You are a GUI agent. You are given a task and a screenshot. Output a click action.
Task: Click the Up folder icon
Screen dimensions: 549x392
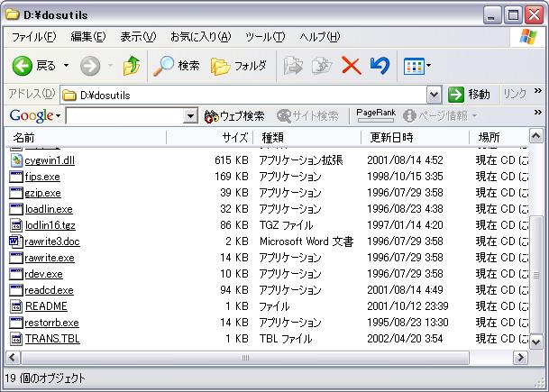click(x=132, y=66)
